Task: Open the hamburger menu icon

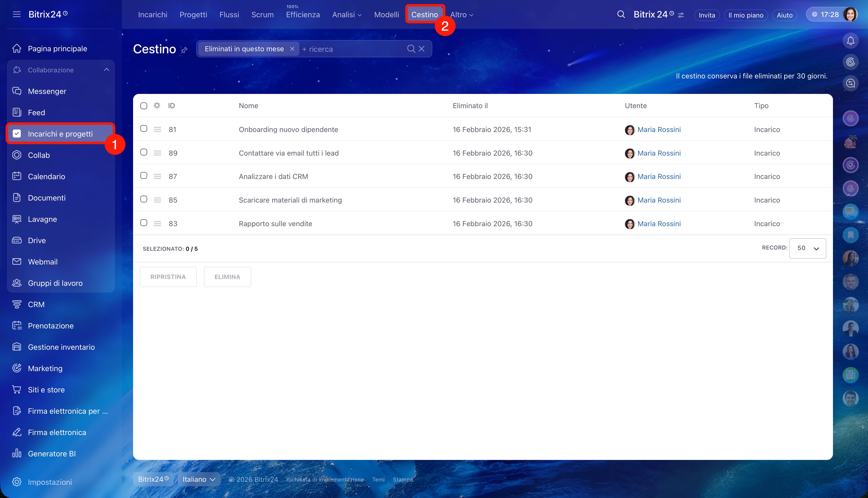Action: [17, 14]
